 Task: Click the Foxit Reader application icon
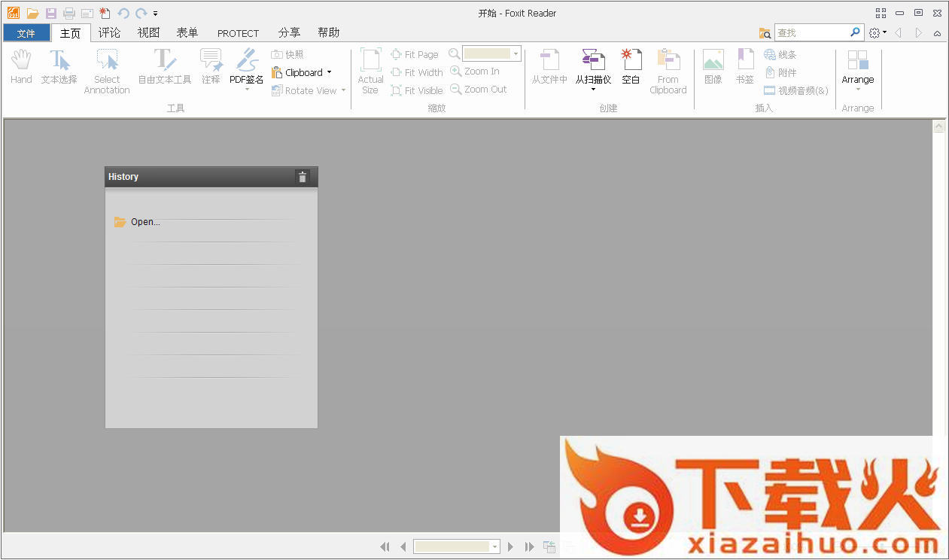pos(14,14)
